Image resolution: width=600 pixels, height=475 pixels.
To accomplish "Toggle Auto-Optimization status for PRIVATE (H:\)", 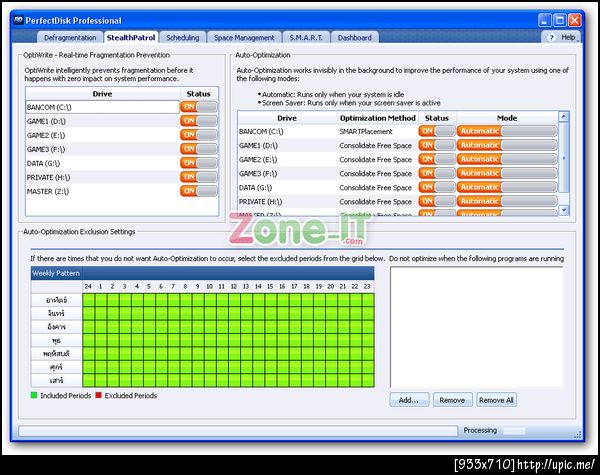I will (x=437, y=201).
